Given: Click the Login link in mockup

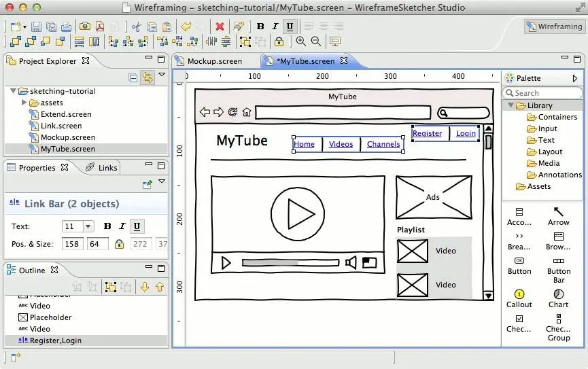Looking at the screenshot, I should [x=466, y=133].
